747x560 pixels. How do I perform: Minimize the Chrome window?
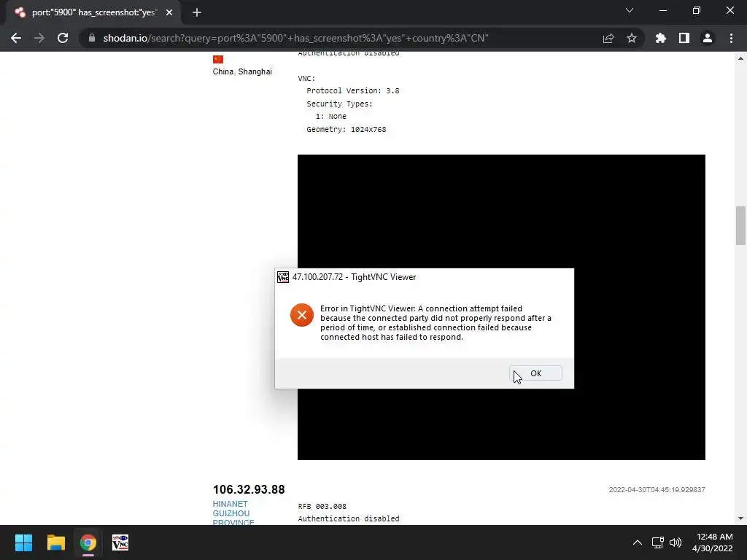tap(662, 10)
